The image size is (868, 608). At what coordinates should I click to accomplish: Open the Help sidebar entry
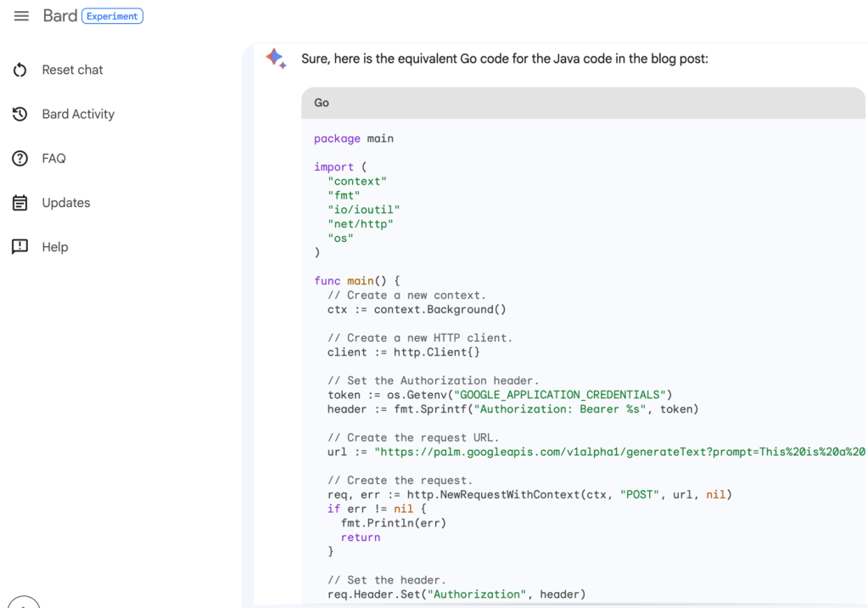click(55, 247)
